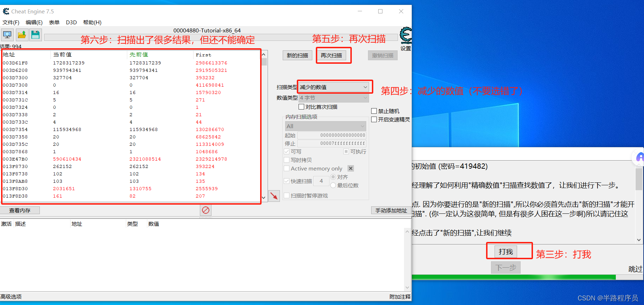
Task: Open 表单 menu
Action: pyautogui.click(x=54, y=22)
